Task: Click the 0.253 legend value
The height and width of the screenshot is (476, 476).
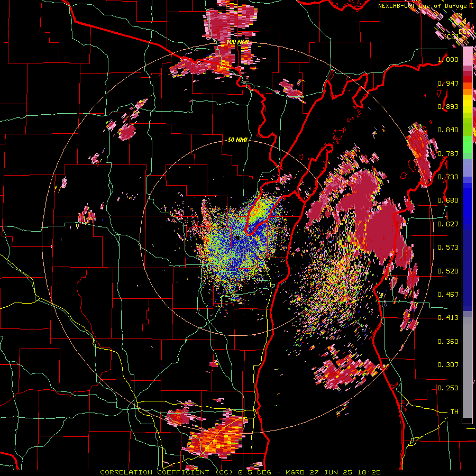Action: click(448, 388)
